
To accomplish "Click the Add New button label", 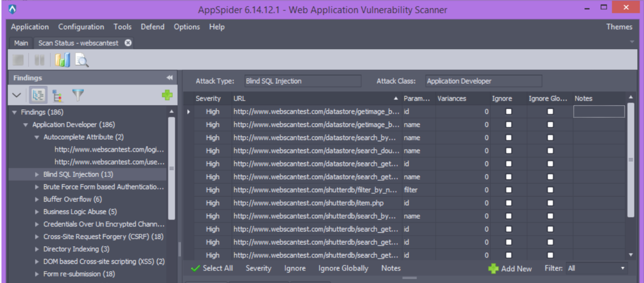I will (x=516, y=269).
